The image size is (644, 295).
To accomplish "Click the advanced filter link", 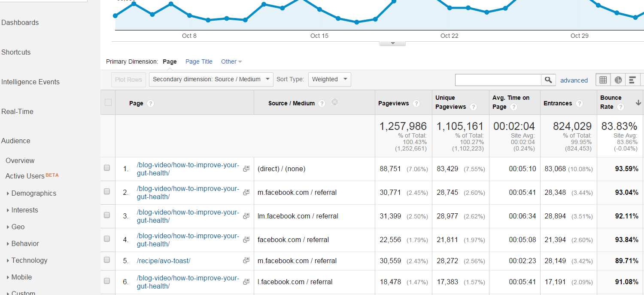I will point(574,80).
